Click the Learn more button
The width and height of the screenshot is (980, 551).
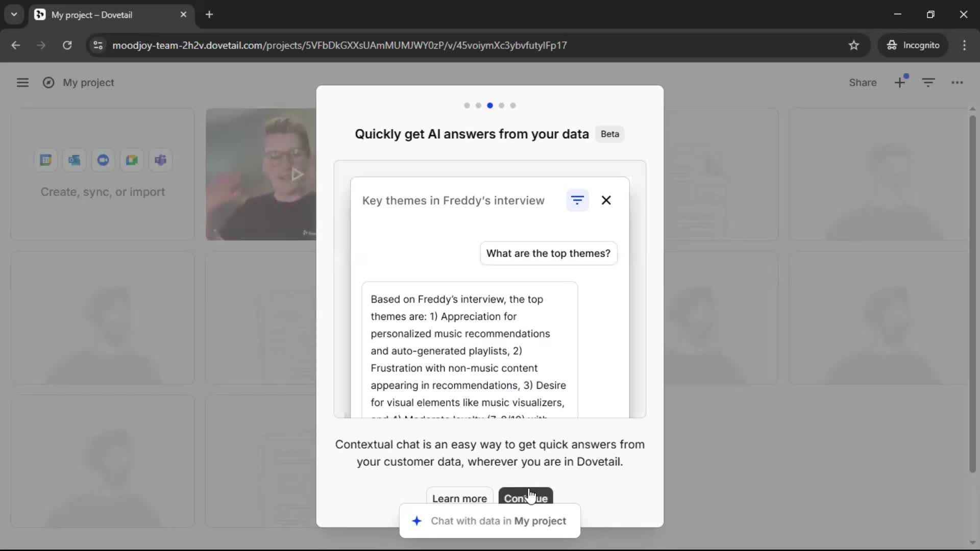(x=459, y=497)
